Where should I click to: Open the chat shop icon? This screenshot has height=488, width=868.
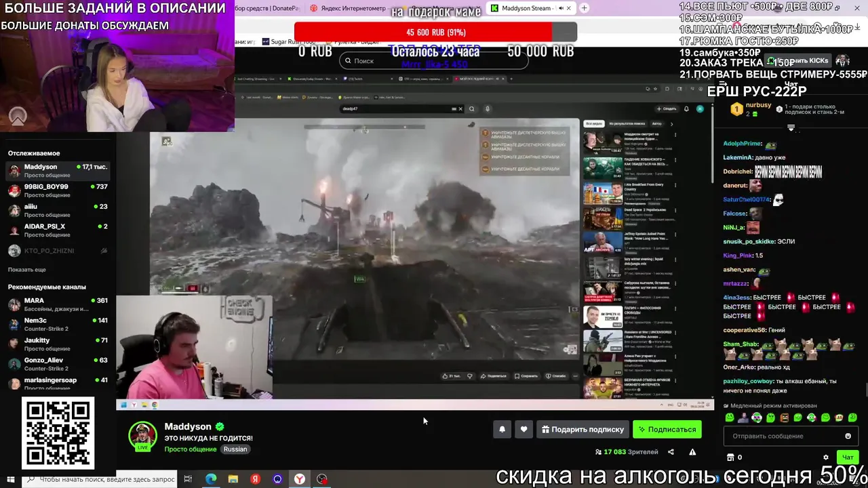click(730, 457)
